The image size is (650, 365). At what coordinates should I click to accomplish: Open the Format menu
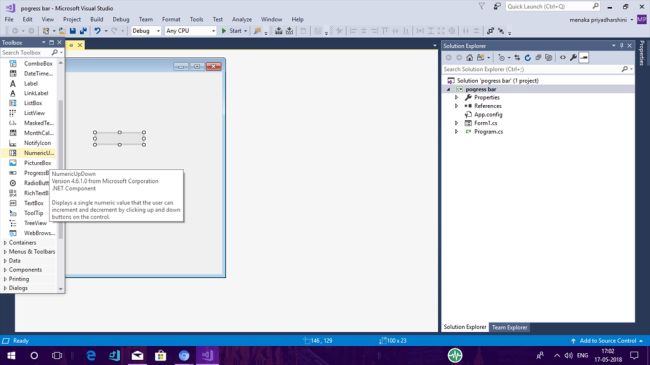point(171,19)
